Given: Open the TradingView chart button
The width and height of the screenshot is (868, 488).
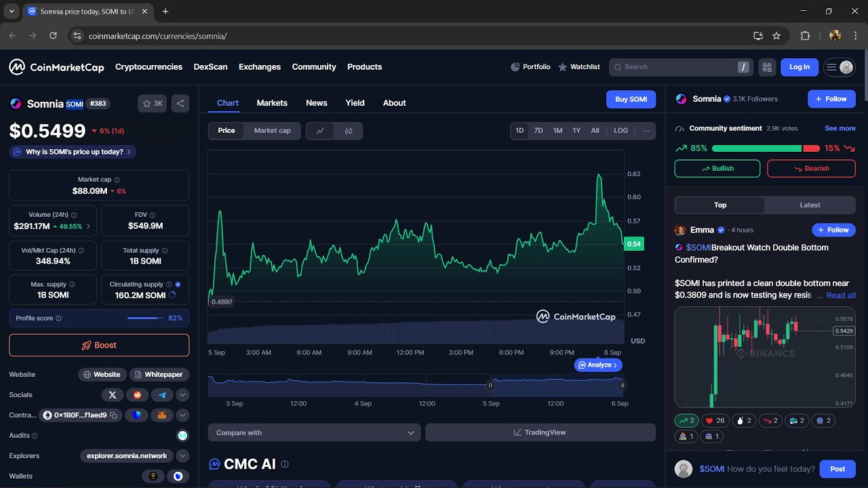Looking at the screenshot, I should (540, 432).
